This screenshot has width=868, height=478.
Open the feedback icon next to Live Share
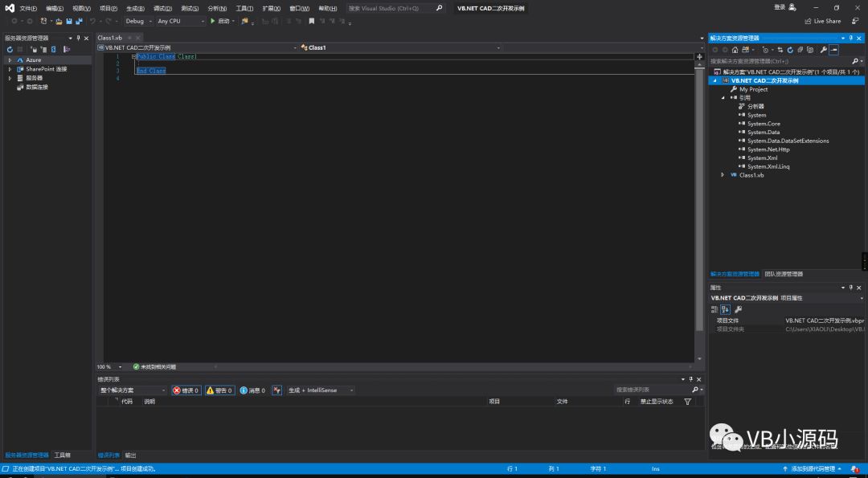[855, 21]
